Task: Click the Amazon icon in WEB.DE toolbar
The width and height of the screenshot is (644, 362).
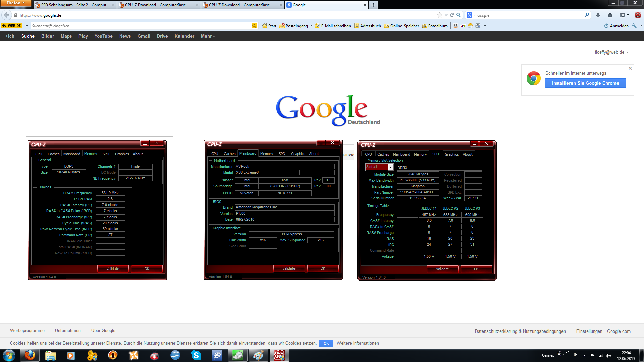Action: [455, 26]
